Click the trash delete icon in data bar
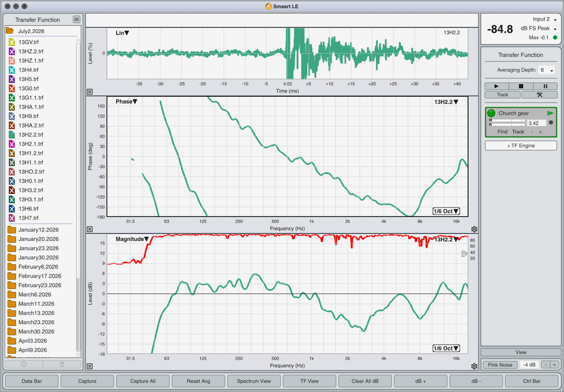Image resolution: width=564 pixels, height=392 pixels. click(x=62, y=364)
